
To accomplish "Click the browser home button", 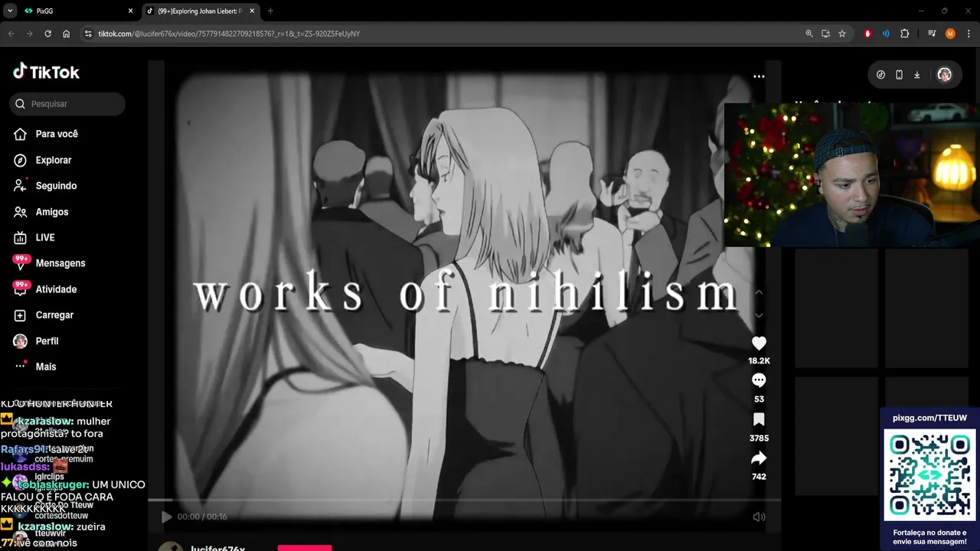I will pos(66,34).
